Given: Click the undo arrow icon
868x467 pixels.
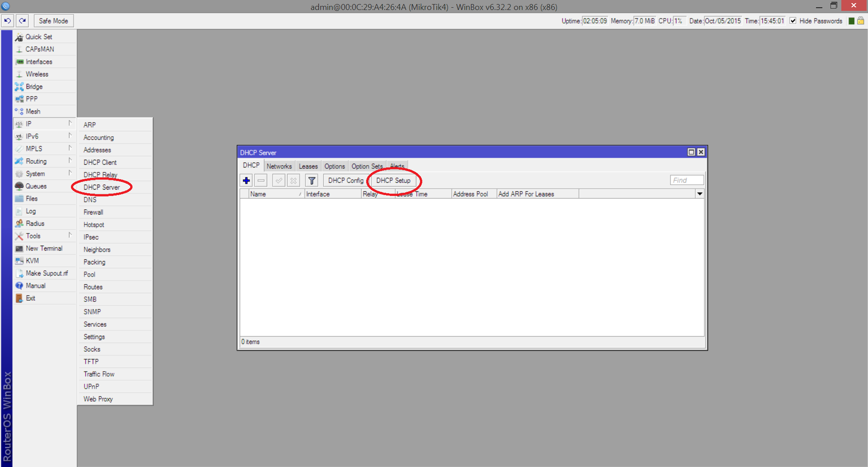Looking at the screenshot, I should click(x=8, y=21).
